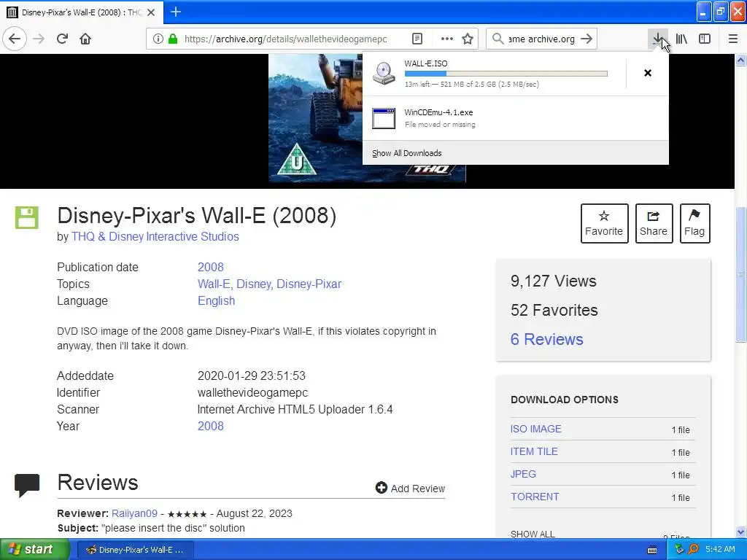Select the WinCDEmu-4.1.exe download entry
Viewport: 747px width, 560px height.
pos(516,118)
